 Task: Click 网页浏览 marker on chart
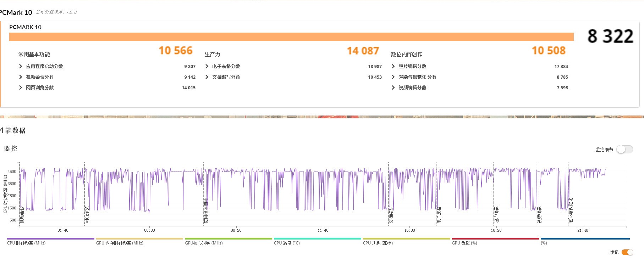(87, 215)
